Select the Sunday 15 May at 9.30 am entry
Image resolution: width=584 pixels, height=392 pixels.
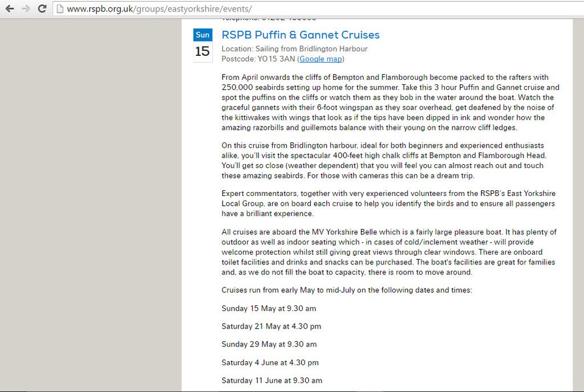pyautogui.click(x=269, y=308)
